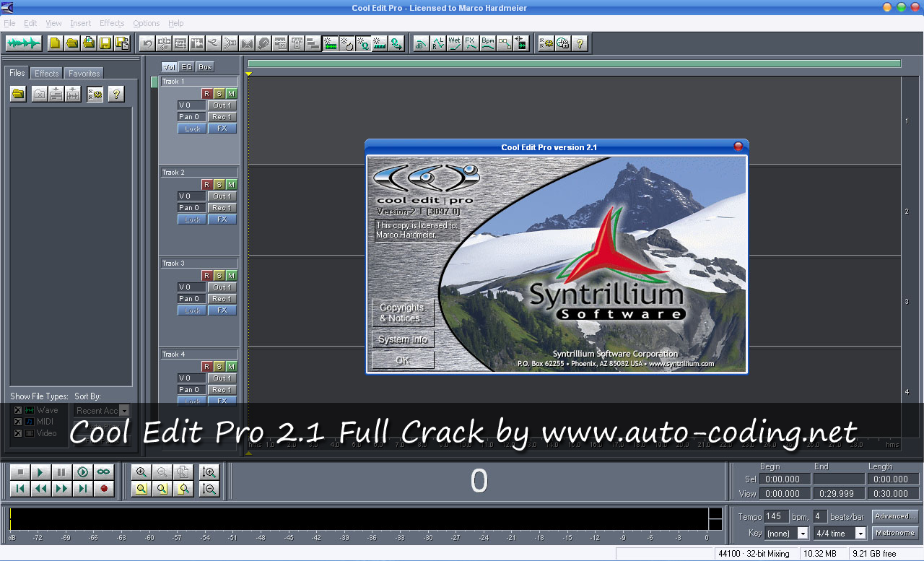The image size is (924, 561).
Task: Click the Advanced... tempo button
Action: pos(895,516)
